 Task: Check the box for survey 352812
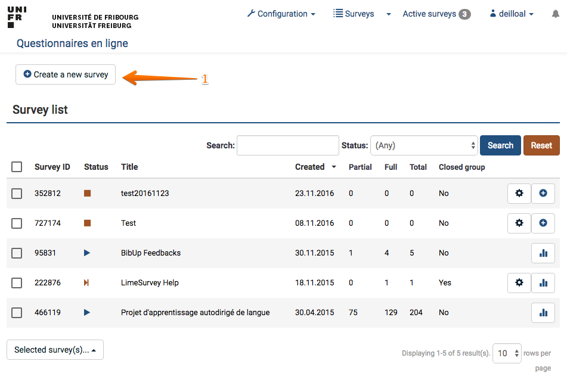coord(17,194)
